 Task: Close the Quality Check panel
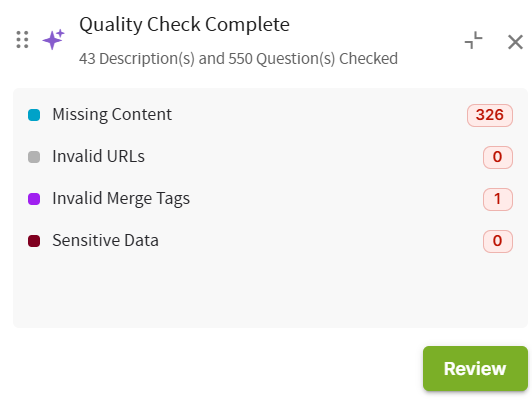515,42
